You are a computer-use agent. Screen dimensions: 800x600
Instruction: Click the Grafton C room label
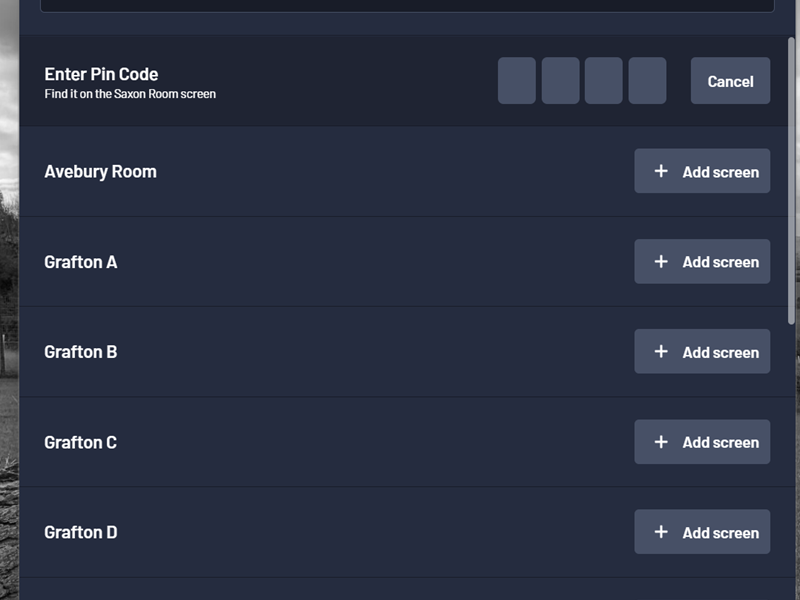point(80,442)
